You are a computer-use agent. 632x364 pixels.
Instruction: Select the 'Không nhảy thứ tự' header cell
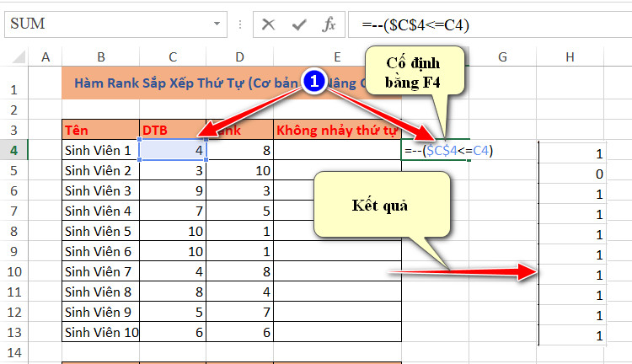337,130
